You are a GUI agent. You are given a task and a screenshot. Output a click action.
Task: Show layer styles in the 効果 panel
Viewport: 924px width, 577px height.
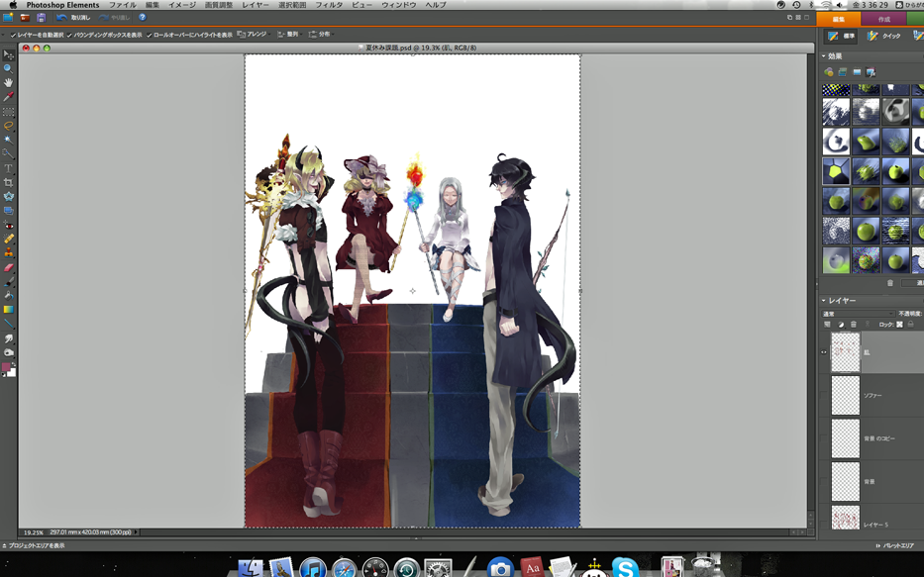pyautogui.click(x=843, y=72)
